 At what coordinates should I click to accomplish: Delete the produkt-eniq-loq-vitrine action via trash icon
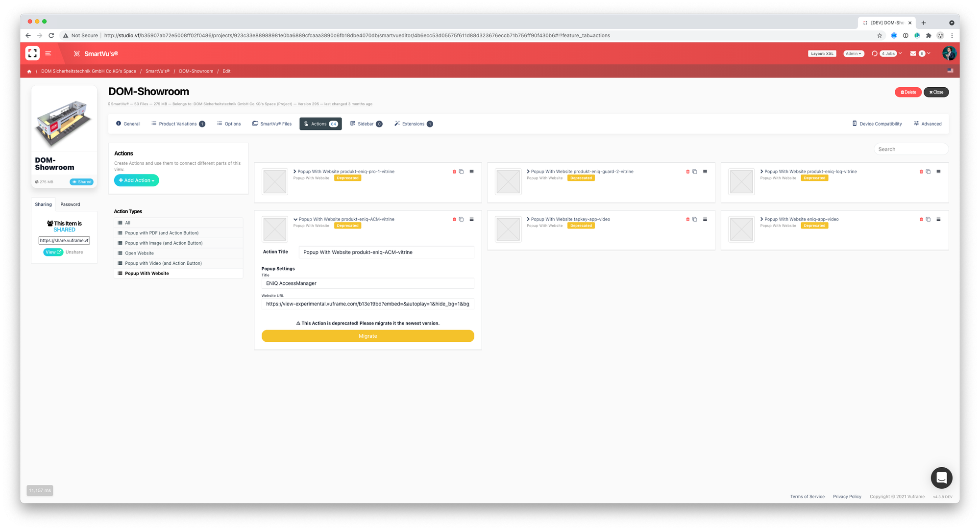click(x=921, y=172)
